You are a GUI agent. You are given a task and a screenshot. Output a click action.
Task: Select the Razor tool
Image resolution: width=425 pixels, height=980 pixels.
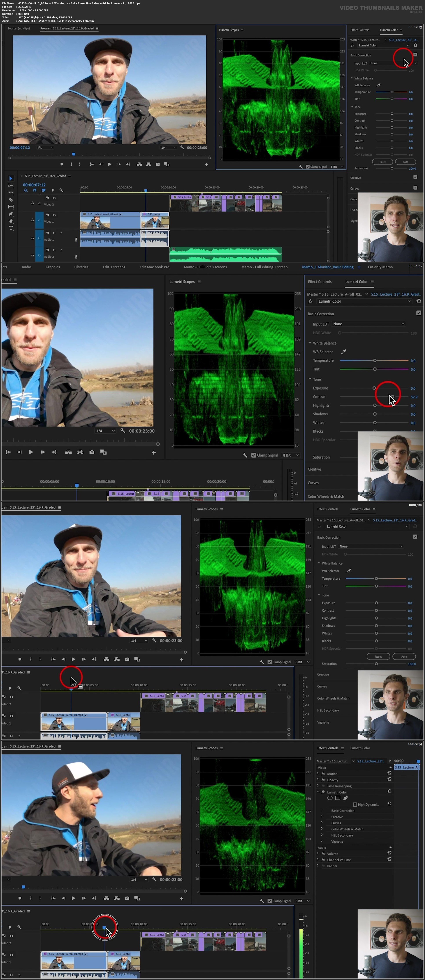(x=11, y=199)
